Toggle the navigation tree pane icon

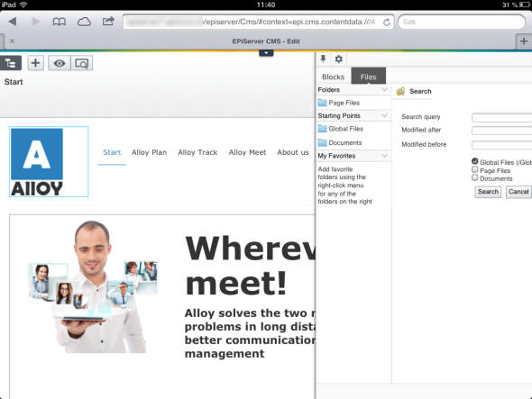[x=11, y=63]
